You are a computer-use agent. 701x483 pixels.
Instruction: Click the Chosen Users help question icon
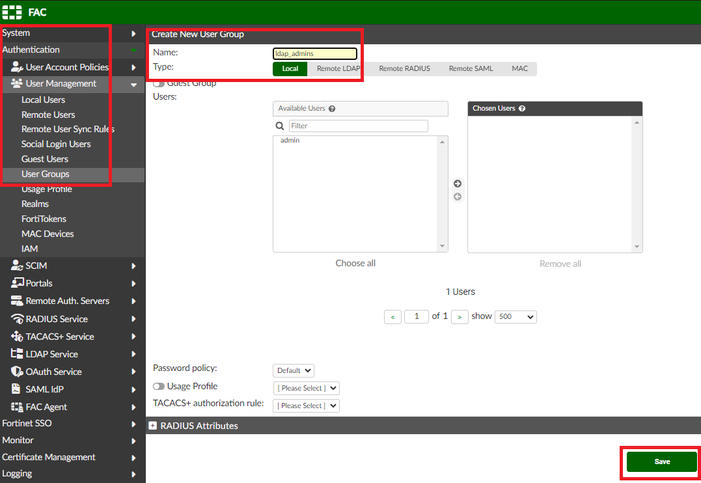click(x=522, y=109)
